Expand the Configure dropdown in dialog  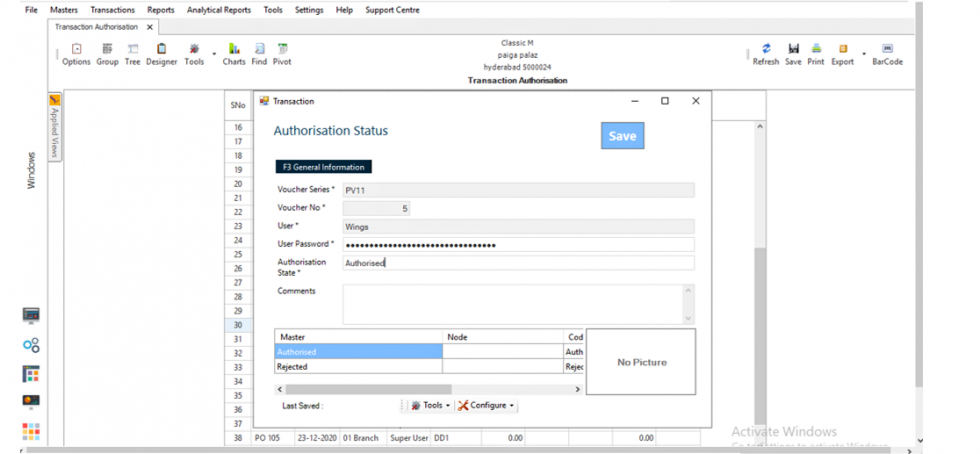487,406
